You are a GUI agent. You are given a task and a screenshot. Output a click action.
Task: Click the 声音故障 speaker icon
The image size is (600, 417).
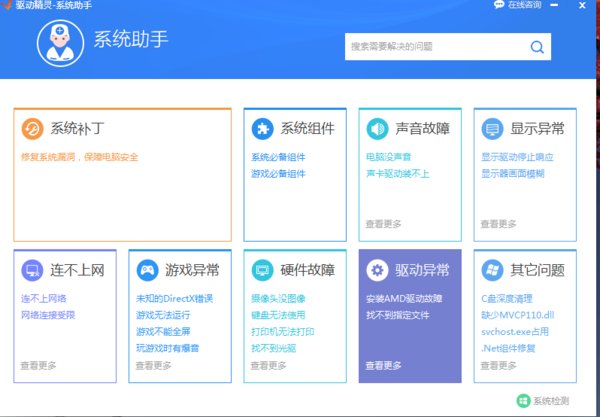click(377, 129)
